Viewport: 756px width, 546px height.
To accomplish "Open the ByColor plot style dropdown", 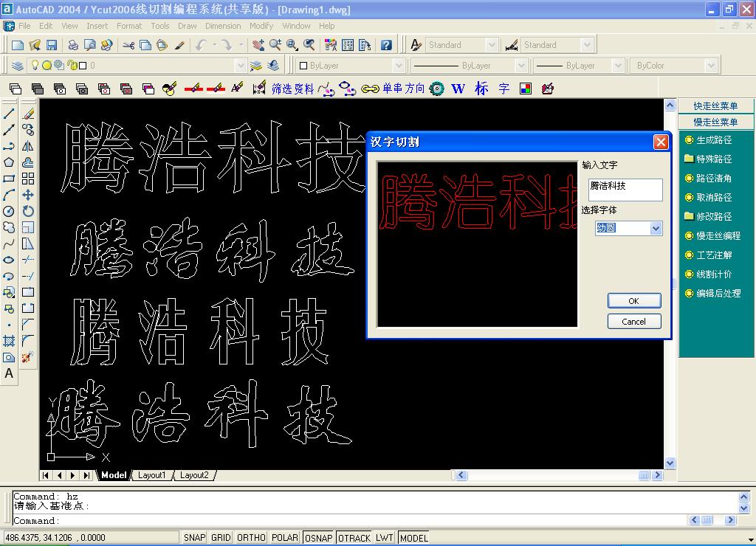I will (x=711, y=66).
